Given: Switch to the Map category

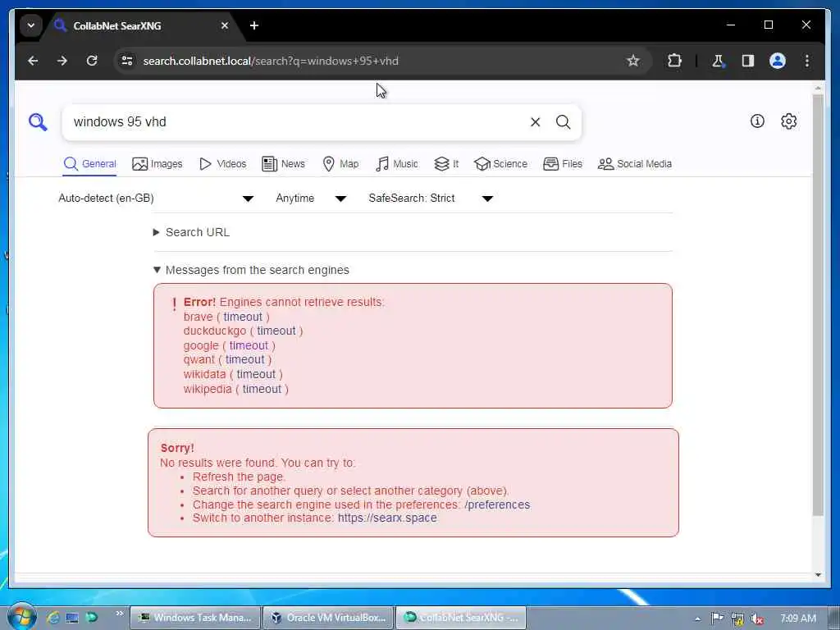Looking at the screenshot, I should pos(340,164).
